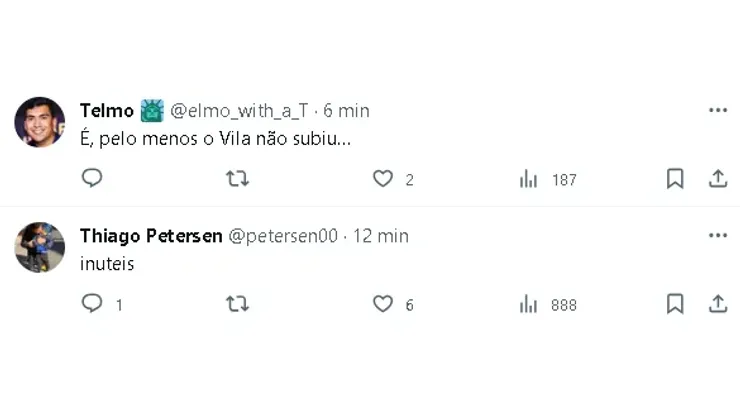Go to @elmo_with_a_T profile handle
740x416 pixels.
tap(239, 110)
